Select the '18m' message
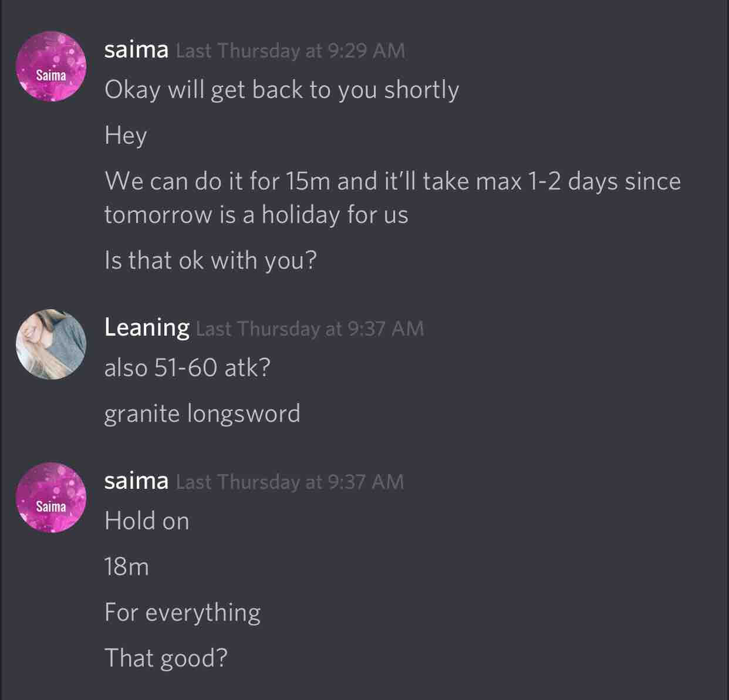Image resolution: width=729 pixels, height=700 pixels. [x=127, y=567]
